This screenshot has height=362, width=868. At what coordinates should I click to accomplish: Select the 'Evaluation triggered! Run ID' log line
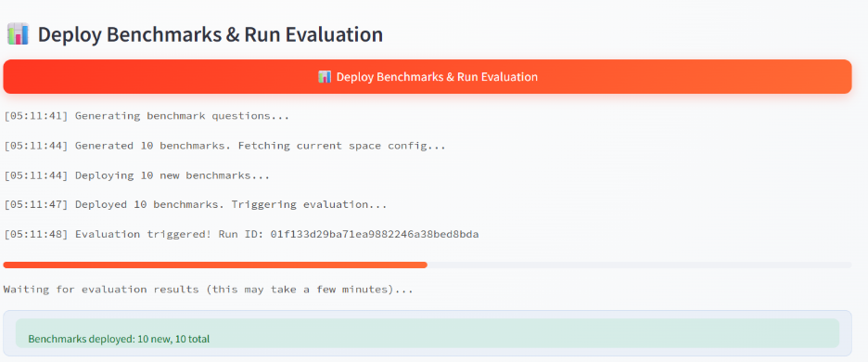coord(241,234)
